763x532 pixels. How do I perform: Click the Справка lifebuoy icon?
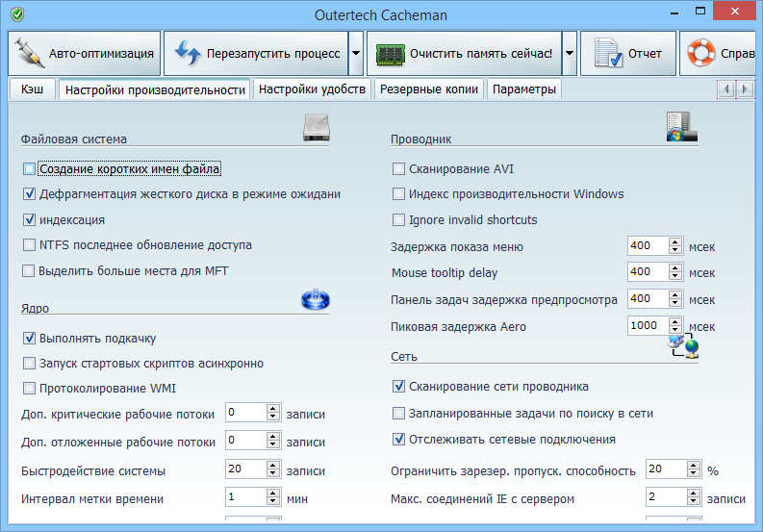(700, 53)
